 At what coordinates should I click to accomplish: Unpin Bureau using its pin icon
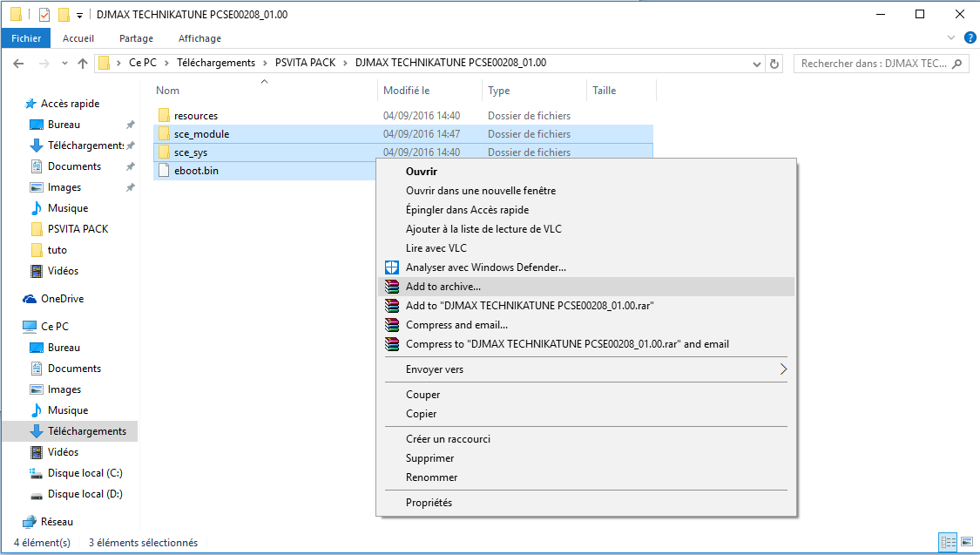click(130, 125)
